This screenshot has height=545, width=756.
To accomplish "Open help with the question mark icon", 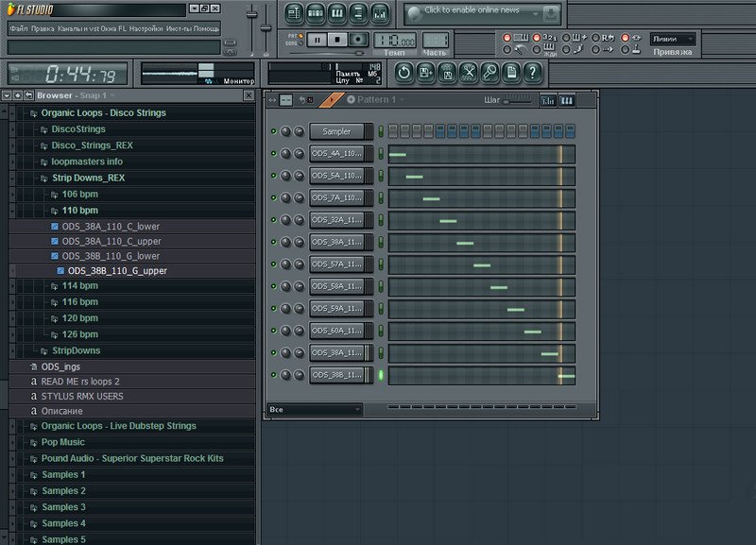I will (x=532, y=72).
